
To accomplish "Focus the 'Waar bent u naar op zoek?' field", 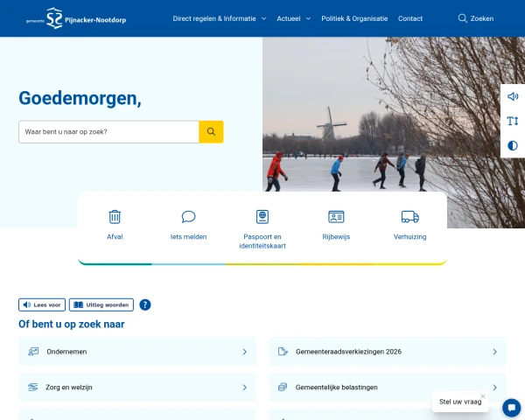I will [108, 132].
